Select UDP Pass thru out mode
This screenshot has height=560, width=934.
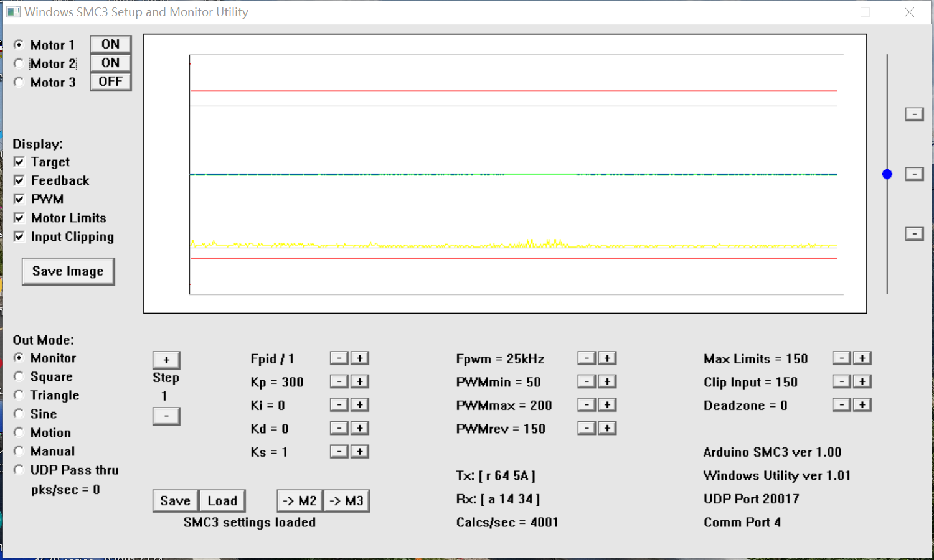pos(19,470)
